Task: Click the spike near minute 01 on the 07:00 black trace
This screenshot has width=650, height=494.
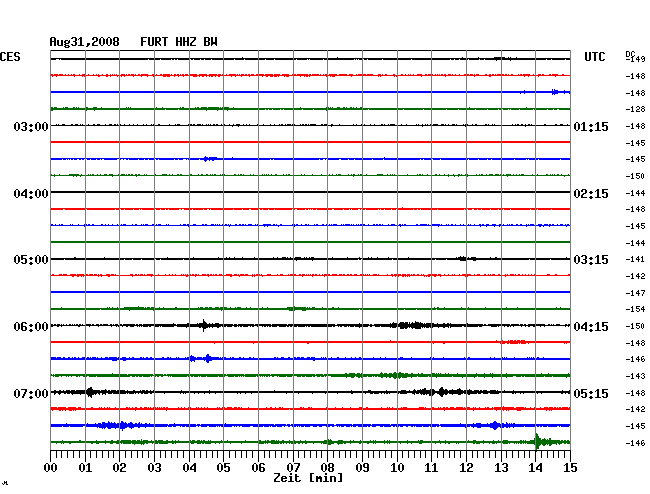Action: (90, 392)
